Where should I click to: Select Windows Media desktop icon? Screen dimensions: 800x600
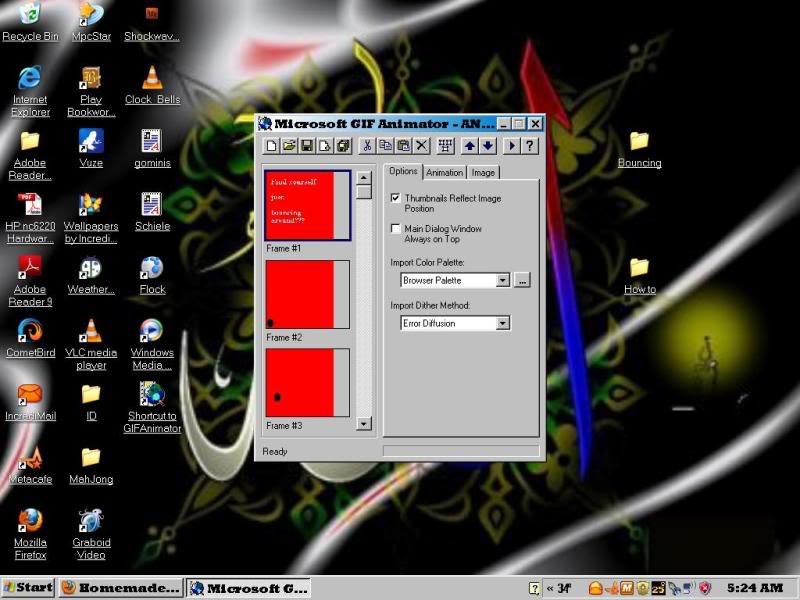152,345
